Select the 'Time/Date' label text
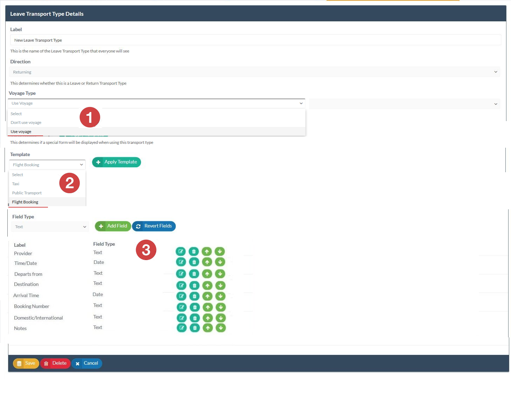Screen dimensions: 511x420 pyautogui.click(x=26, y=263)
